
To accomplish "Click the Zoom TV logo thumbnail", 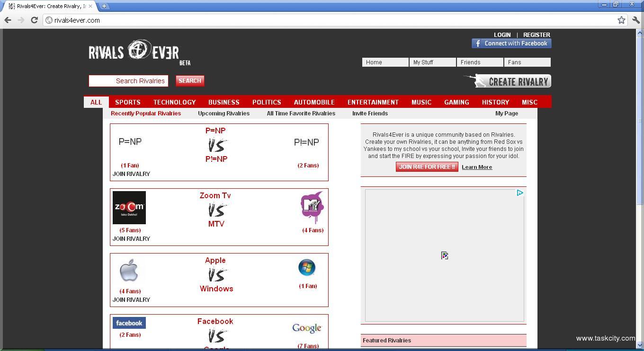I will pos(129,208).
